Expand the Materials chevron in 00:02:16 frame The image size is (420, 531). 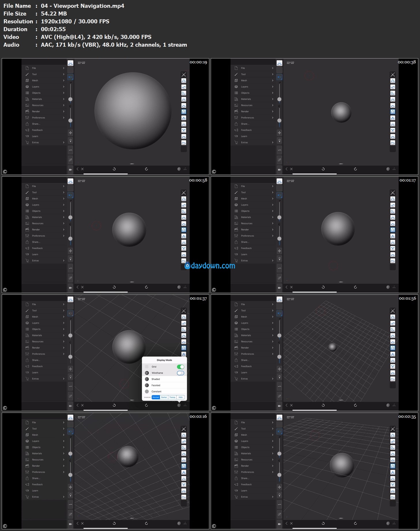point(63,453)
